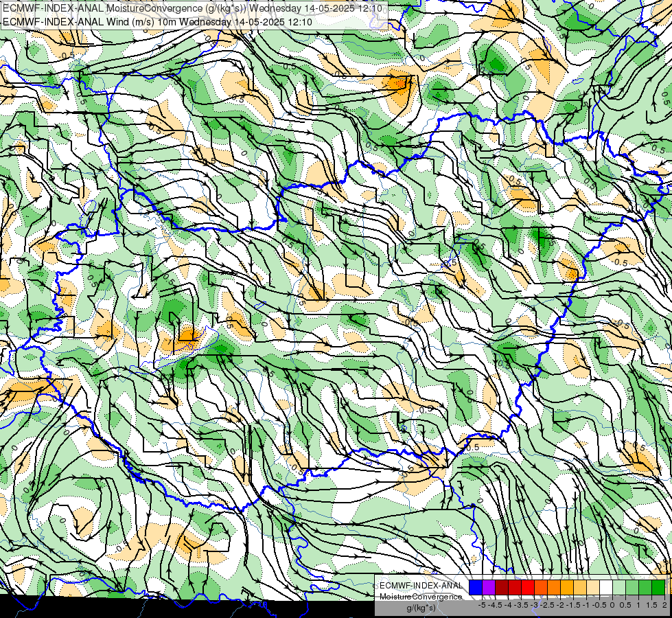Image resolution: width=672 pixels, height=618 pixels.
Task: Click the lightest green legend swatch
Action: point(619,587)
